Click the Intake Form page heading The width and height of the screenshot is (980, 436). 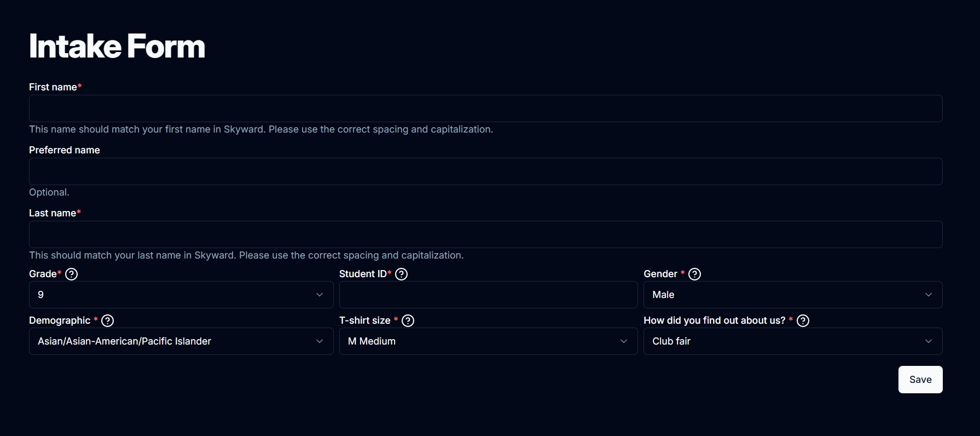point(117,46)
